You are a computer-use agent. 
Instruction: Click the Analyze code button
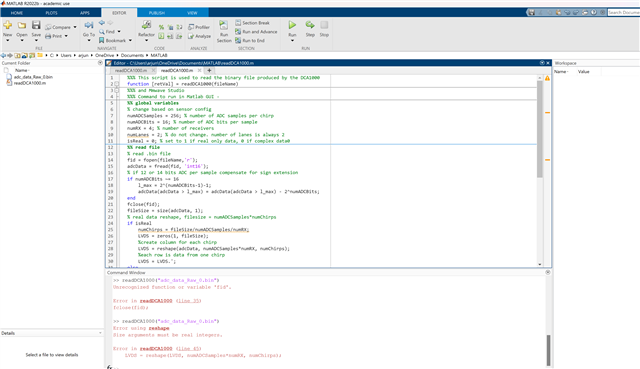pos(199,36)
